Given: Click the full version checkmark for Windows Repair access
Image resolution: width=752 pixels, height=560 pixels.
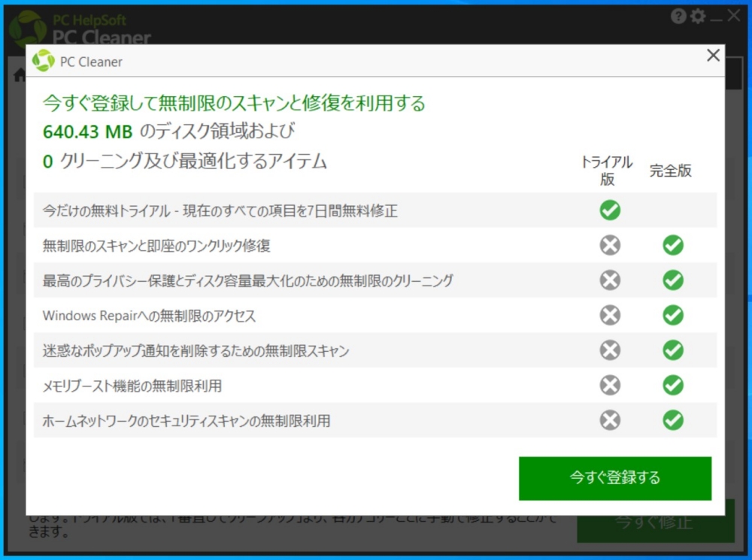Looking at the screenshot, I should point(672,316).
